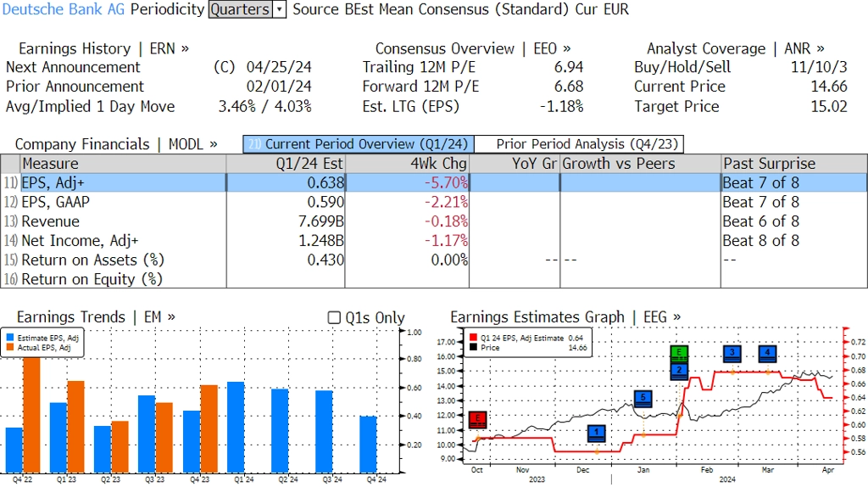Select the EPS, Adj+ row
Screen dimensions: 868x487
point(434,182)
